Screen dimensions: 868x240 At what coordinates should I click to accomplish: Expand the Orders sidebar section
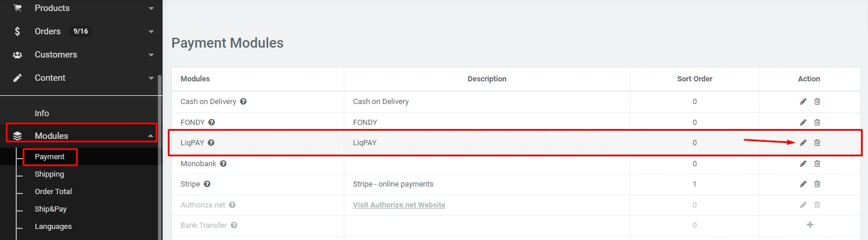[x=151, y=31]
